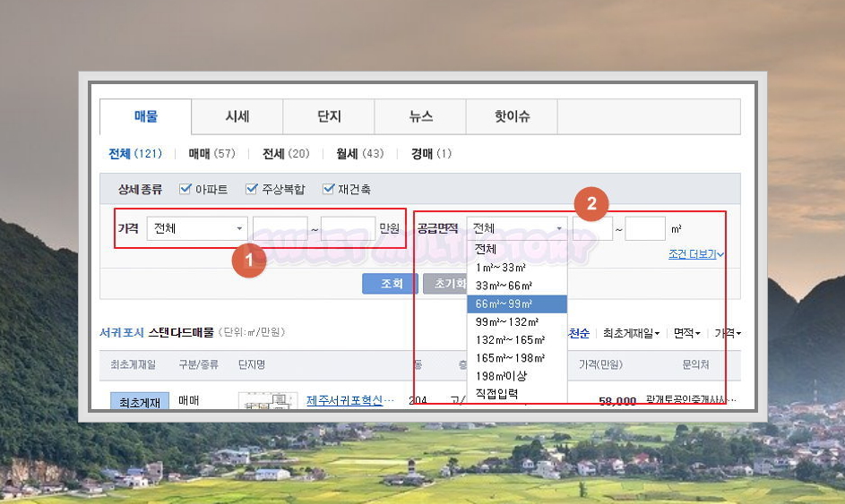Open the 단지 tab
Screen dimensions: 845x504
coord(329,116)
